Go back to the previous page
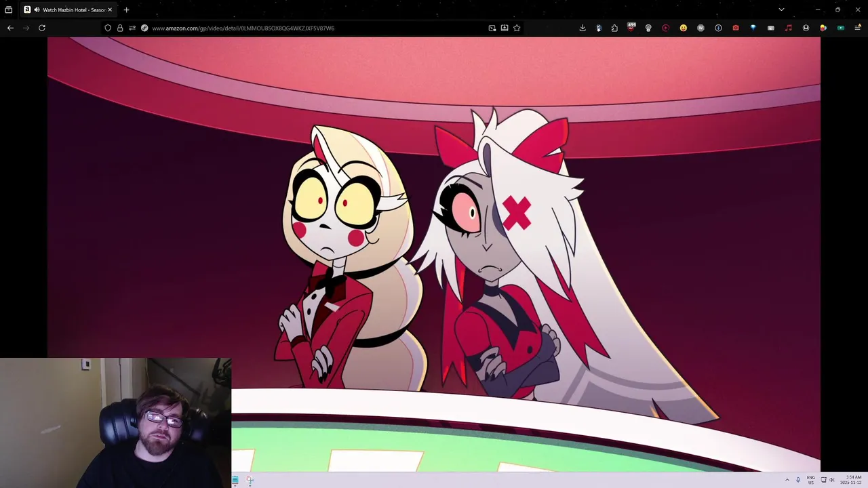868x488 pixels. [10, 28]
